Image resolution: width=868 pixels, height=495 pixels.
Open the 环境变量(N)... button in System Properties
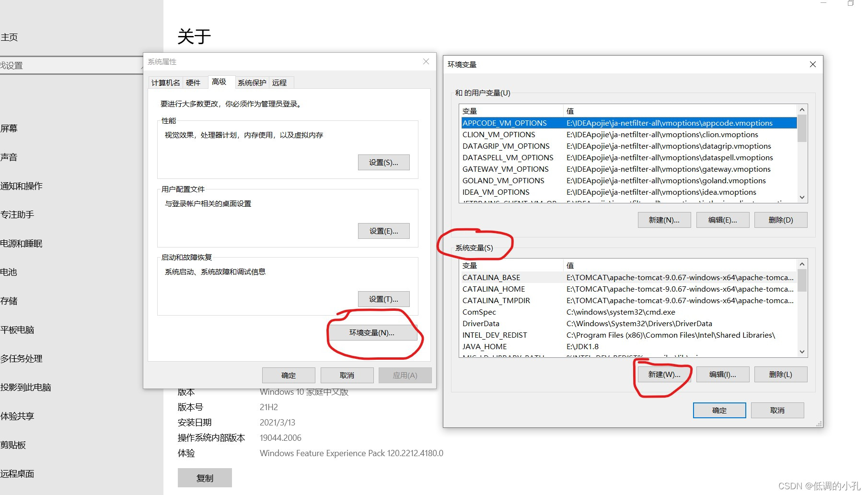coord(372,332)
